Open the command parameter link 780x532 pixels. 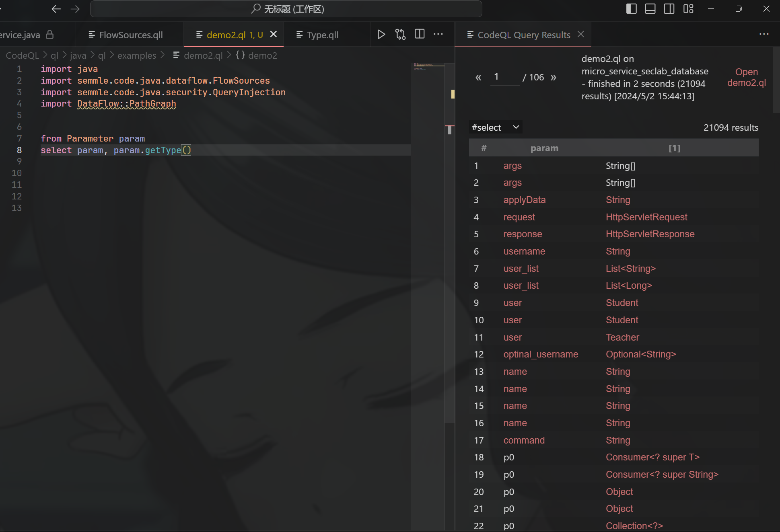(524, 440)
